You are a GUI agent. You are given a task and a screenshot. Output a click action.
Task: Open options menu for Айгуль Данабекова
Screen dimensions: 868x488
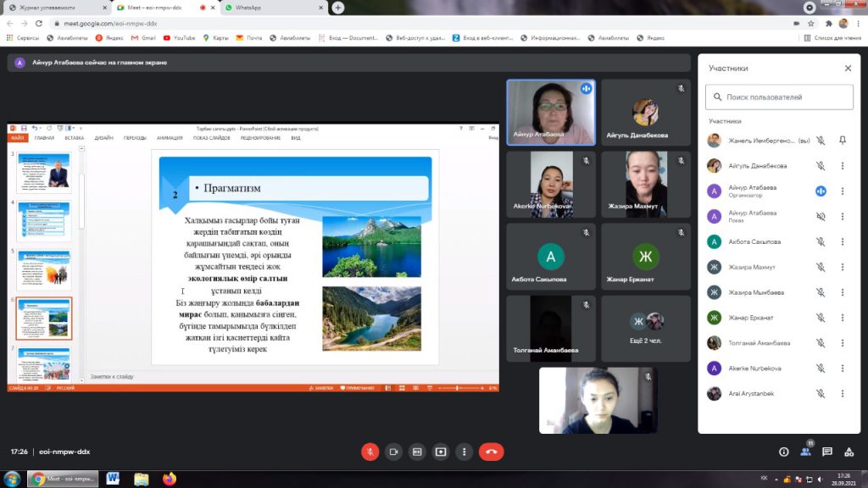[843, 166]
